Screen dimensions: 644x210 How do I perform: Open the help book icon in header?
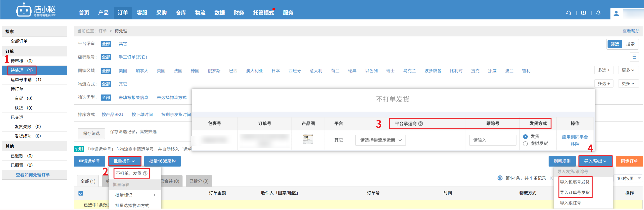click(583, 13)
